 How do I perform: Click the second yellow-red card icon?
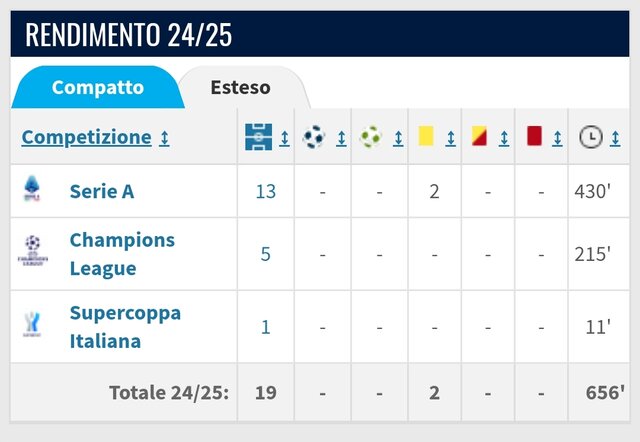coord(479,136)
